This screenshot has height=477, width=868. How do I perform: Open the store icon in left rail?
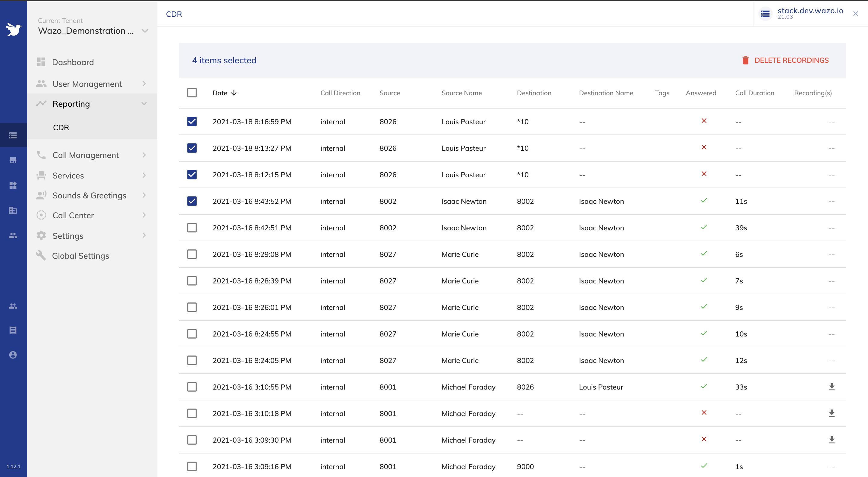click(x=13, y=160)
